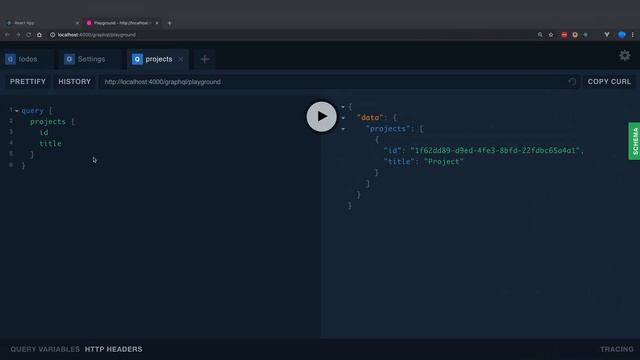Reload the browser page
This screenshot has height=360, width=640.
pos(29,35)
